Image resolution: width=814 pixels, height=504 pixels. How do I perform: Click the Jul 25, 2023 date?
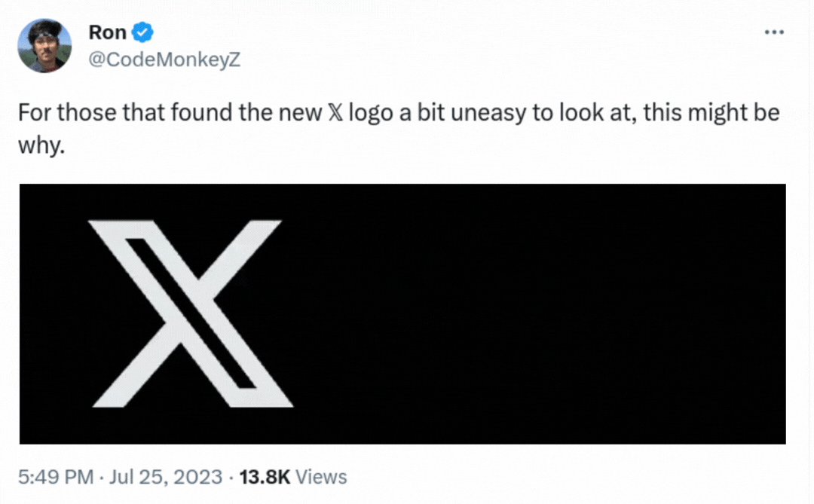pyautogui.click(x=167, y=477)
